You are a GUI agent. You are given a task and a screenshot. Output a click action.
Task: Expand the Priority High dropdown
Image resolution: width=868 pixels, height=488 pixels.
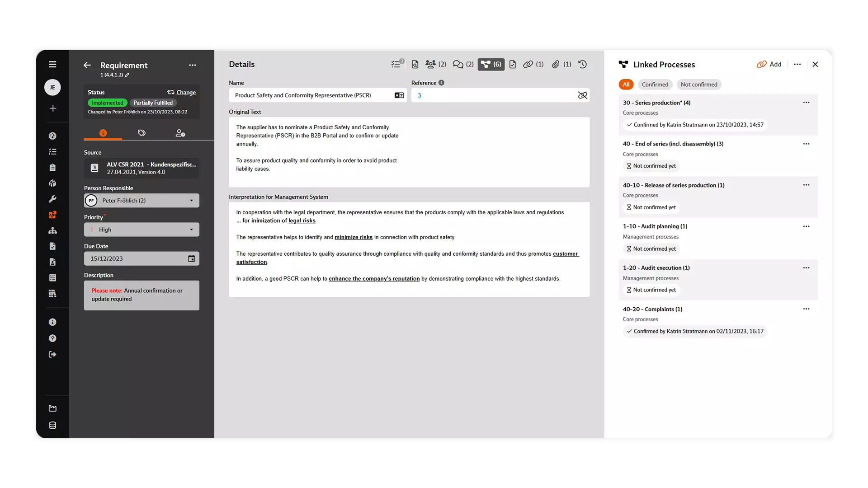click(142, 230)
